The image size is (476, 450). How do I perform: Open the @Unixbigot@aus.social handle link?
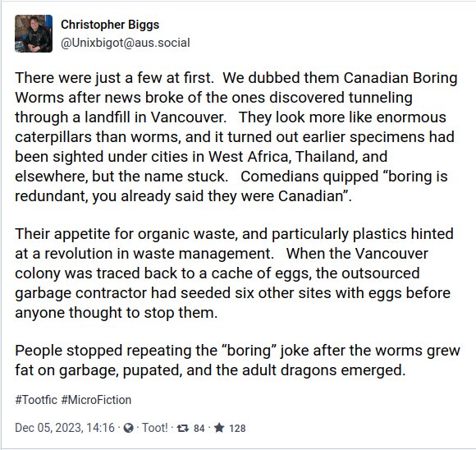tap(126, 43)
